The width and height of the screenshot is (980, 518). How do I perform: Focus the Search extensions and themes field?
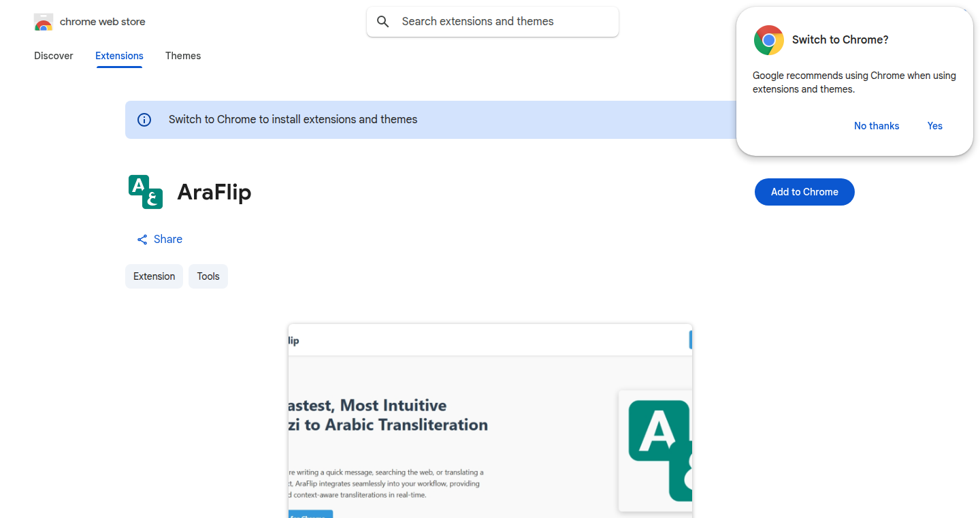click(x=493, y=22)
